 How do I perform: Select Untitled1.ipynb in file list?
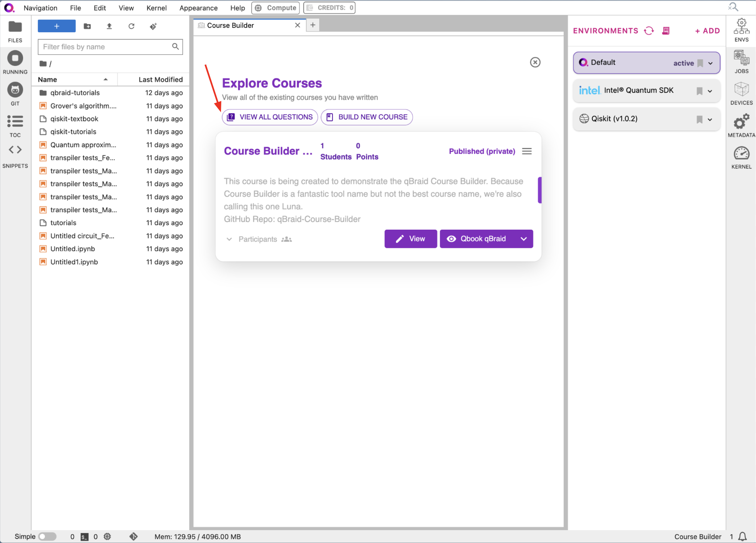[x=111, y=262]
